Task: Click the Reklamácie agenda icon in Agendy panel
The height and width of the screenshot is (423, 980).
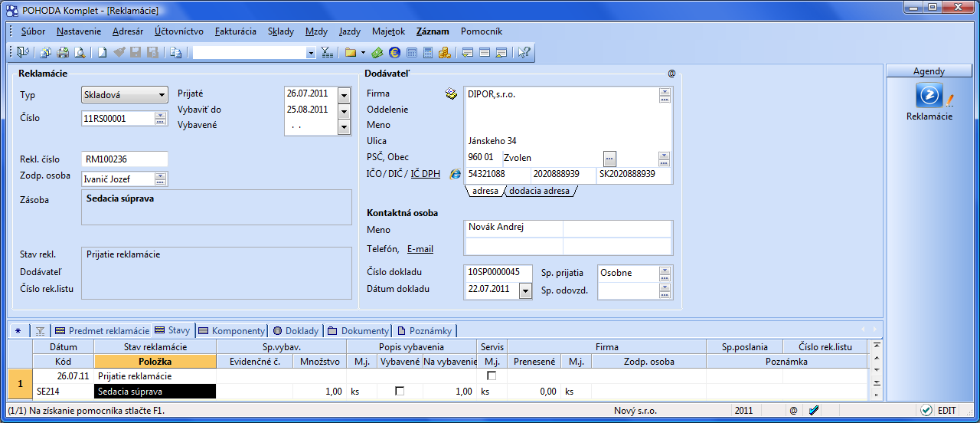Action: pyautogui.click(x=929, y=97)
